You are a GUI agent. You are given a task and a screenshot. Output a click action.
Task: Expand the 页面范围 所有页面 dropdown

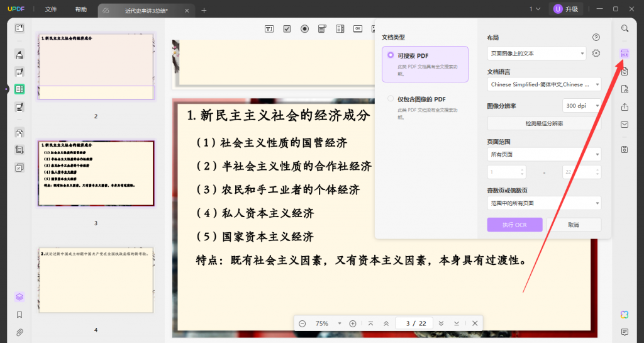click(x=544, y=154)
